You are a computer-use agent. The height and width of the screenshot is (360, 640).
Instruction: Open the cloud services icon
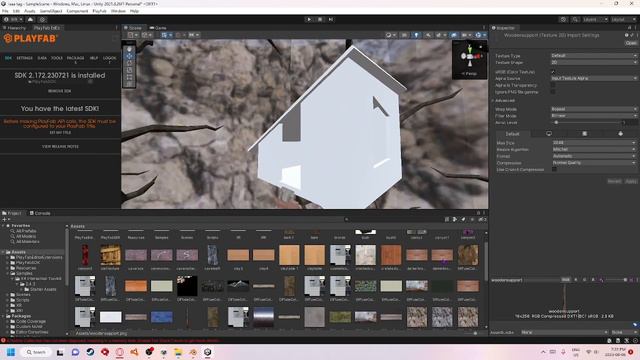[x=30, y=19]
